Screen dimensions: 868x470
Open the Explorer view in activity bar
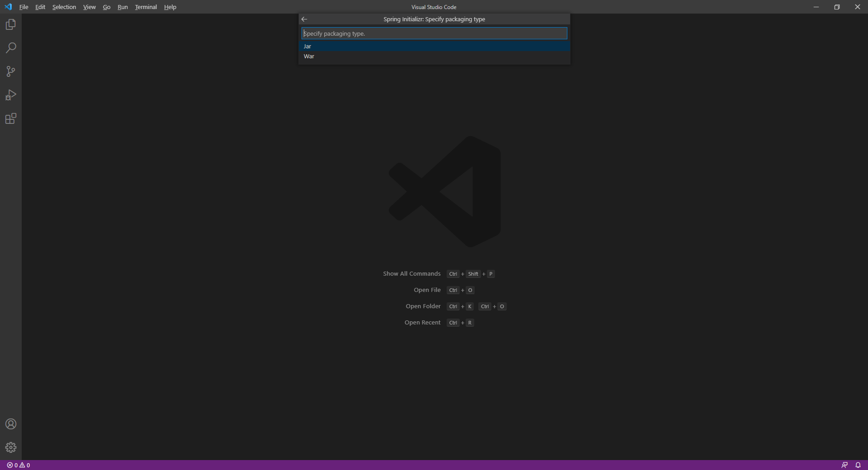pyautogui.click(x=11, y=24)
